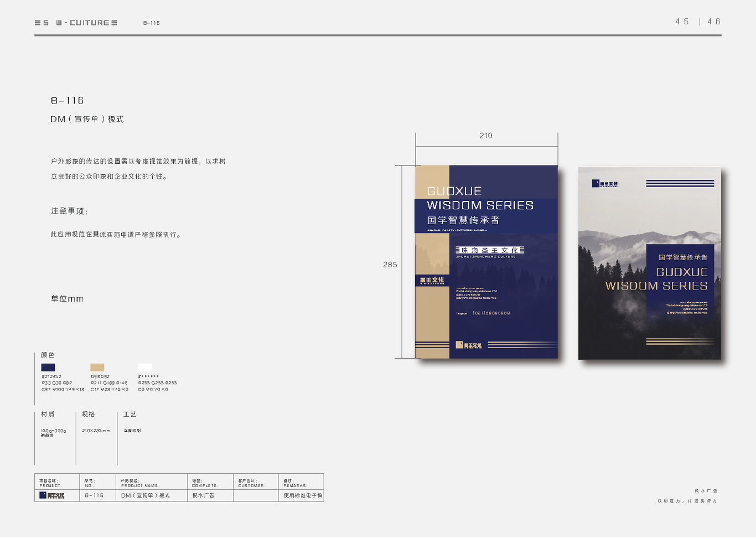Click the 单位mm label
The height and width of the screenshot is (538, 756).
tap(67, 299)
